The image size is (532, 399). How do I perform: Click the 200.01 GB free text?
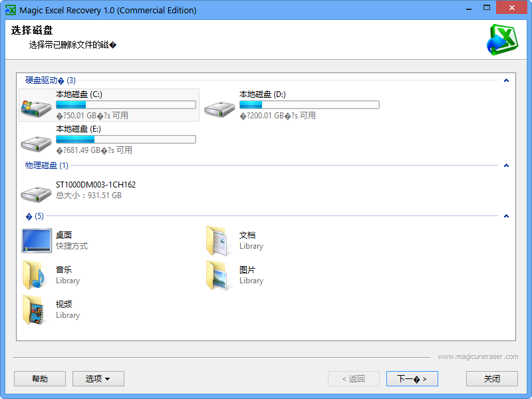pos(277,116)
